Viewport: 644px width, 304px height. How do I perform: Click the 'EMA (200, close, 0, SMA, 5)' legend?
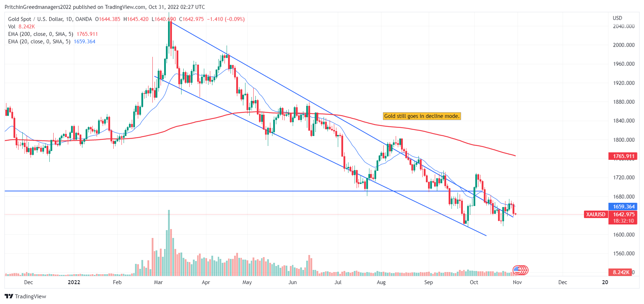pos(40,34)
